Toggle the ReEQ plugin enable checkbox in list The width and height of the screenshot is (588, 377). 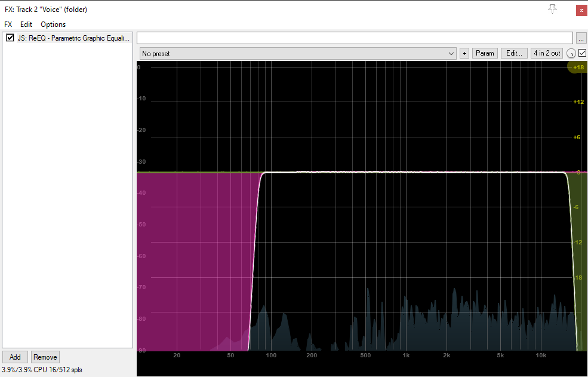tap(10, 38)
